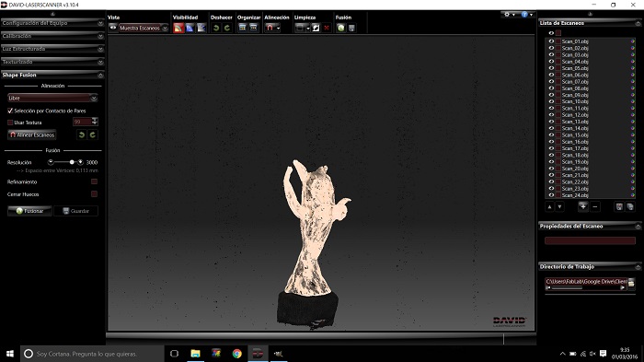644x362 pixels.
Task: Select Scan_20.obj in the list
Action: coord(575,169)
